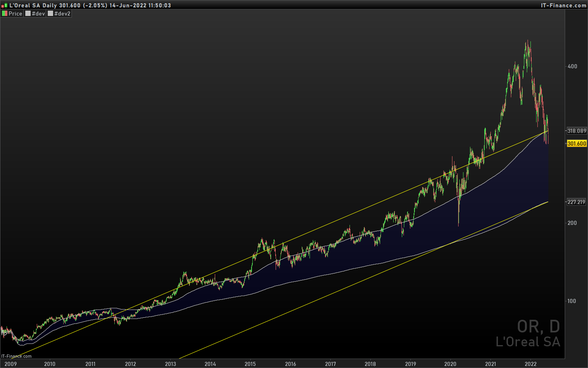Click the 400 price axis label
This screenshot has height=368, width=588.
pos(572,66)
